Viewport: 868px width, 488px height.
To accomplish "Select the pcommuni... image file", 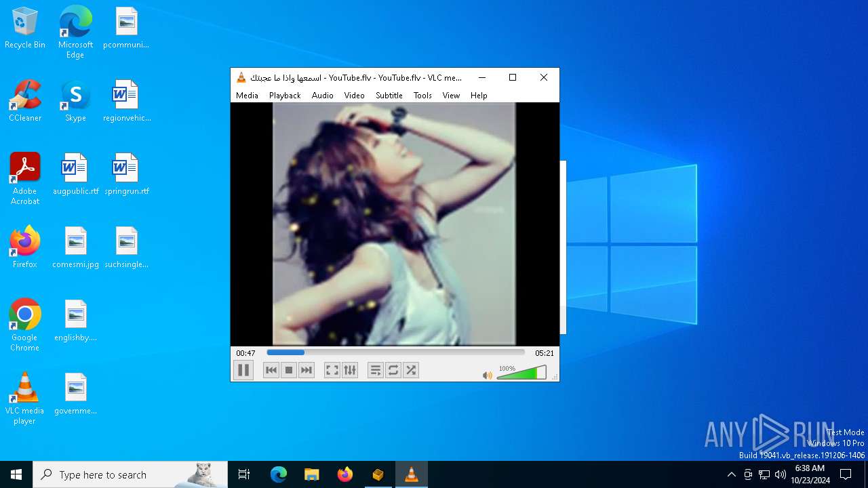I will tap(126, 28).
